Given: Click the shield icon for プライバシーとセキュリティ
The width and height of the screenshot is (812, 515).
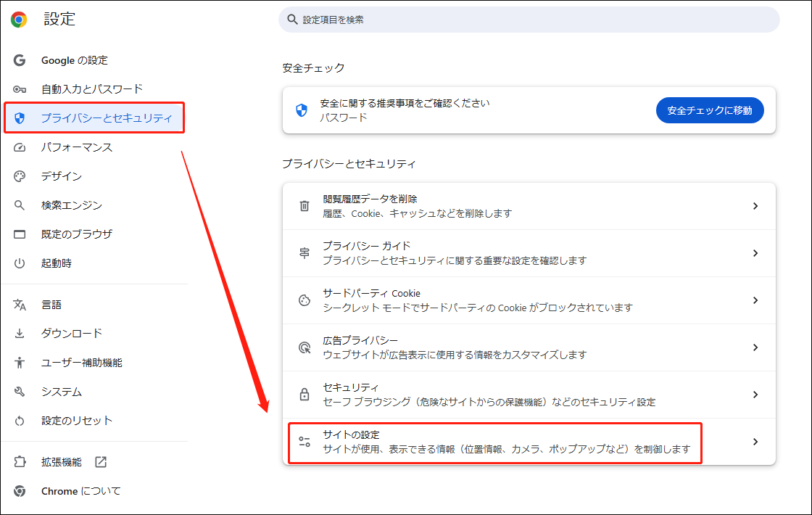Looking at the screenshot, I should [20, 118].
